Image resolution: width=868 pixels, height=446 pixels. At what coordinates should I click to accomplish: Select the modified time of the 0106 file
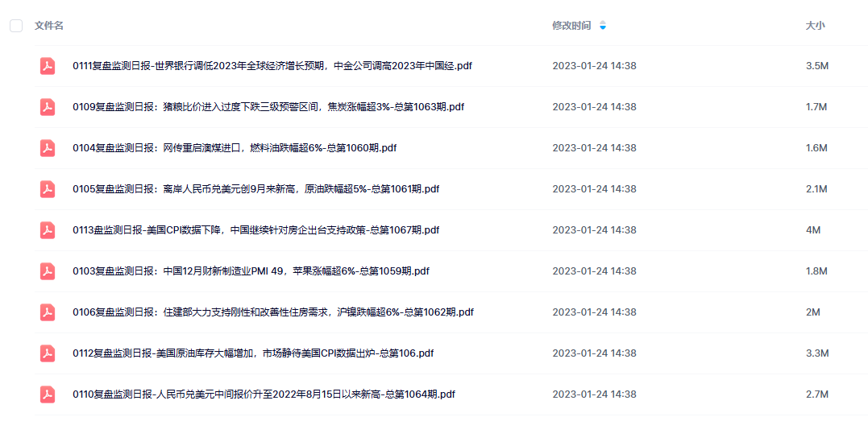click(x=594, y=312)
